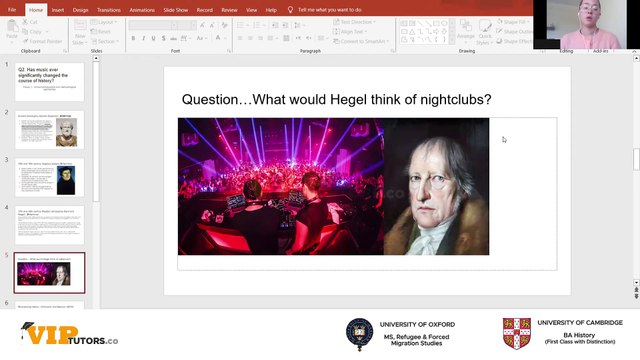Open the File tab
Image resolution: width=640 pixels, height=360 pixels.
[x=12, y=10]
